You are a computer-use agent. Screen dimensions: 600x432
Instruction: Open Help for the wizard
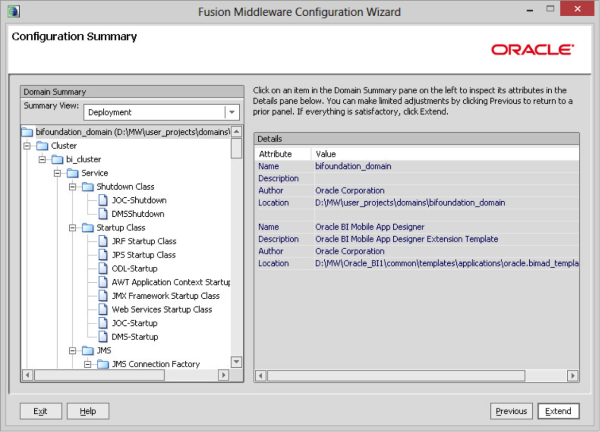(x=88, y=411)
